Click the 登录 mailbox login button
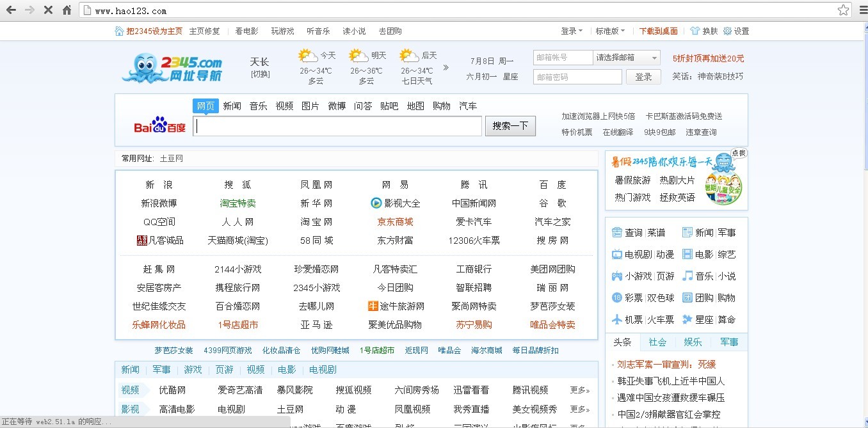The image size is (868, 428). click(x=643, y=77)
